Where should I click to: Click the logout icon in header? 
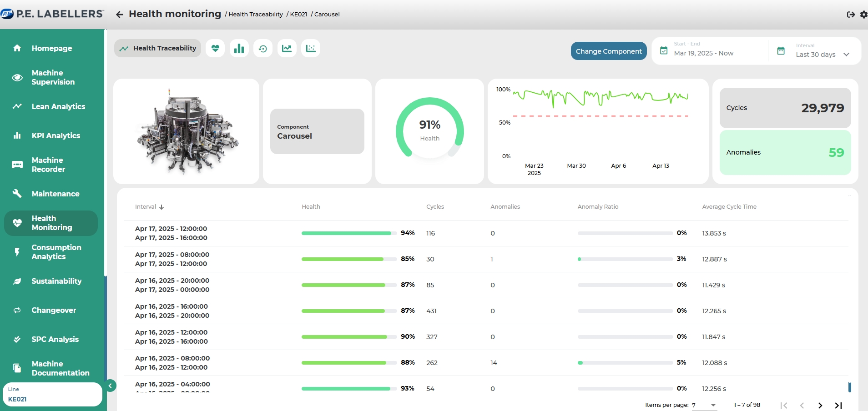(x=850, y=15)
